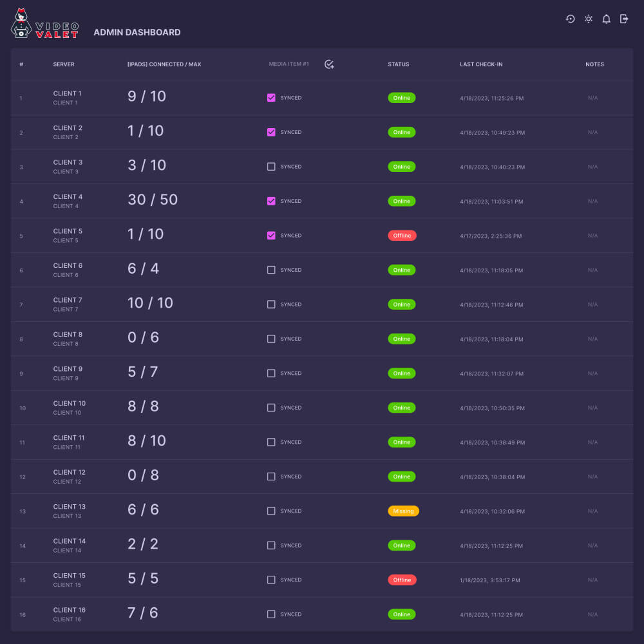
Task: Click the 2 / 2 iPad count
Action: (x=143, y=544)
